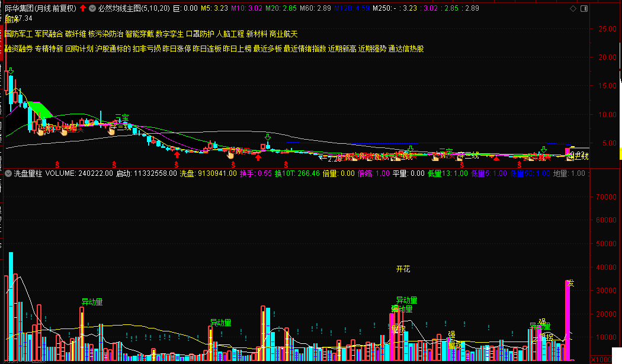Open the 碳纤维 concept tag
Viewport: 622px width, 364px height.
(76, 34)
